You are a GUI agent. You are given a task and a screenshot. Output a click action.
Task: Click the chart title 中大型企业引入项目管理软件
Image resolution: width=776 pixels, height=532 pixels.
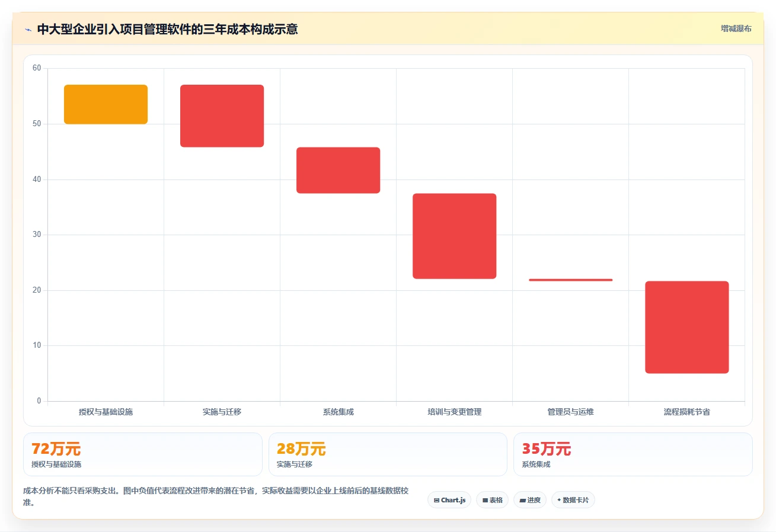(x=168, y=29)
